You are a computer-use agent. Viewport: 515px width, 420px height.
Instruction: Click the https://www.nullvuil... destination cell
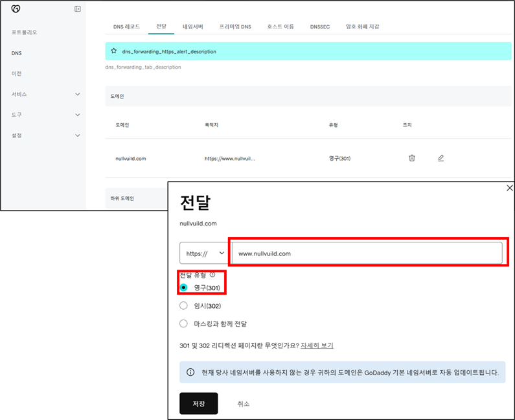[230, 158]
